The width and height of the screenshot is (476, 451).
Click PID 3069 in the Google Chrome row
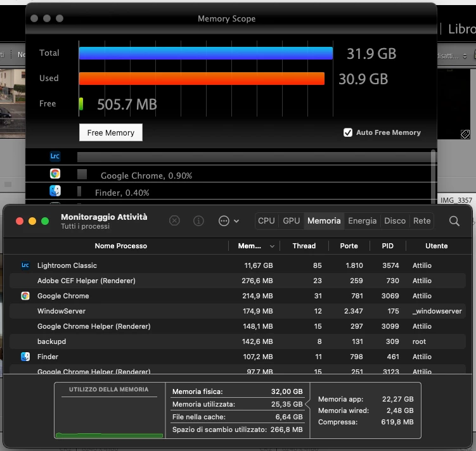point(390,296)
